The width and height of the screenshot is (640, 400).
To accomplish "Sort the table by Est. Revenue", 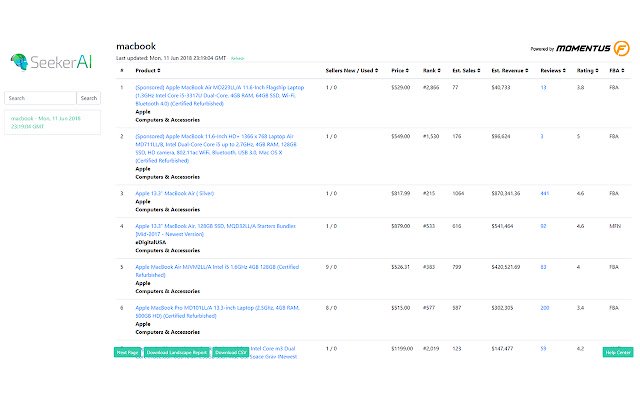I will pos(510,71).
